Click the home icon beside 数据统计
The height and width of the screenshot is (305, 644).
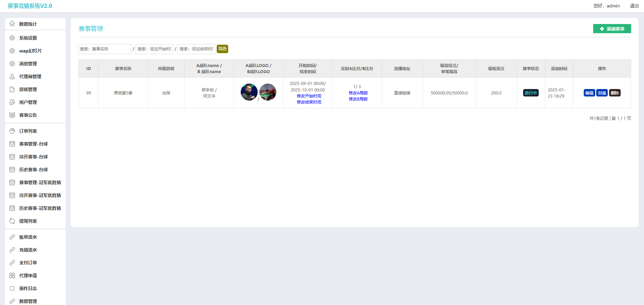click(x=12, y=24)
